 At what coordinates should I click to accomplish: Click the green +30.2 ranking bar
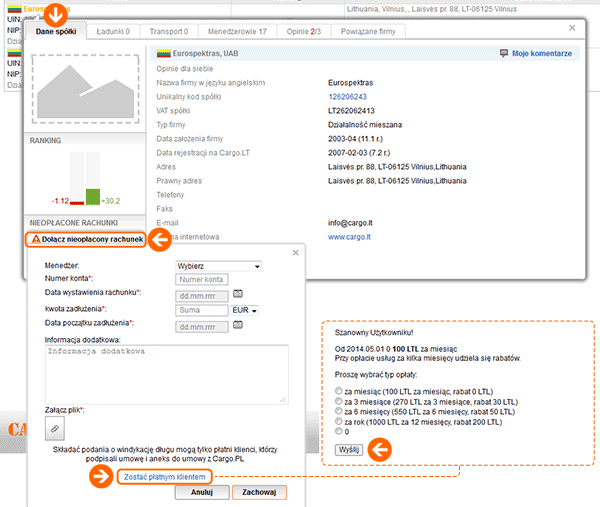[93, 196]
